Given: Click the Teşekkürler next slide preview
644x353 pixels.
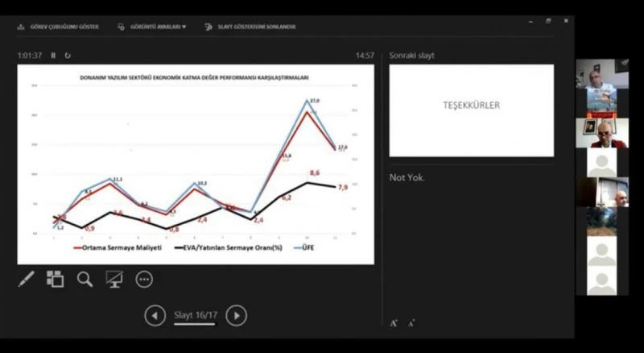Looking at the screenshot, I should pos(471,110).
